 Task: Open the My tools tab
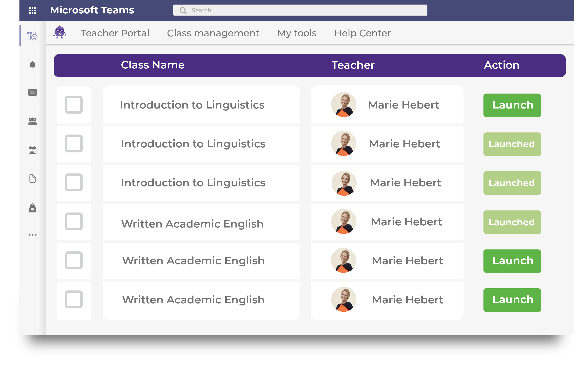(297, 33)
